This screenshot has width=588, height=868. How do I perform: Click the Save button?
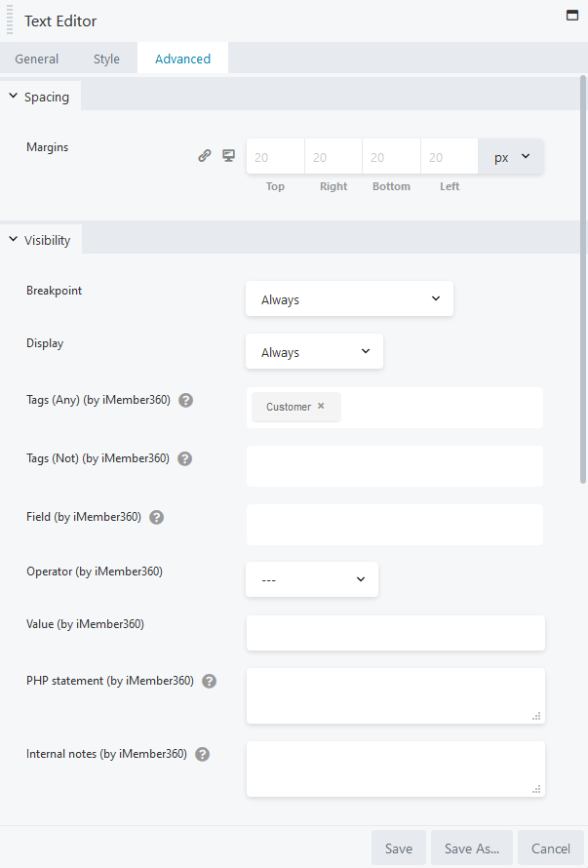[398, 848]
